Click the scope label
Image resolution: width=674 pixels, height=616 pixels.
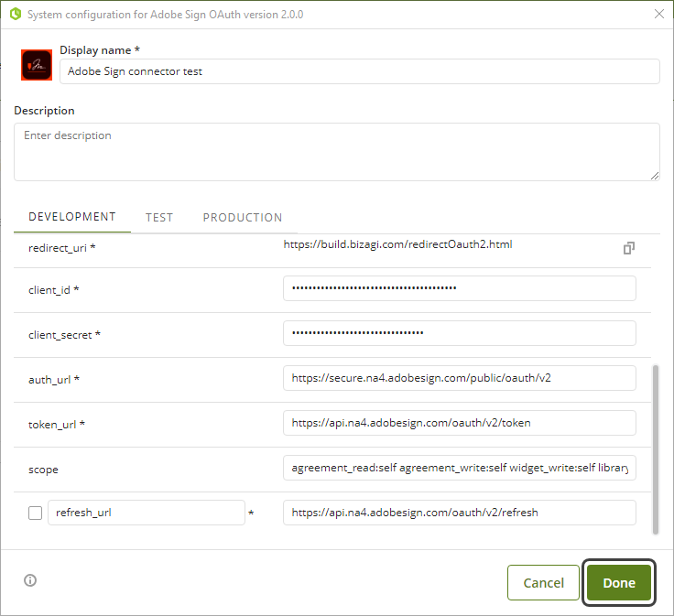(43, 470)
